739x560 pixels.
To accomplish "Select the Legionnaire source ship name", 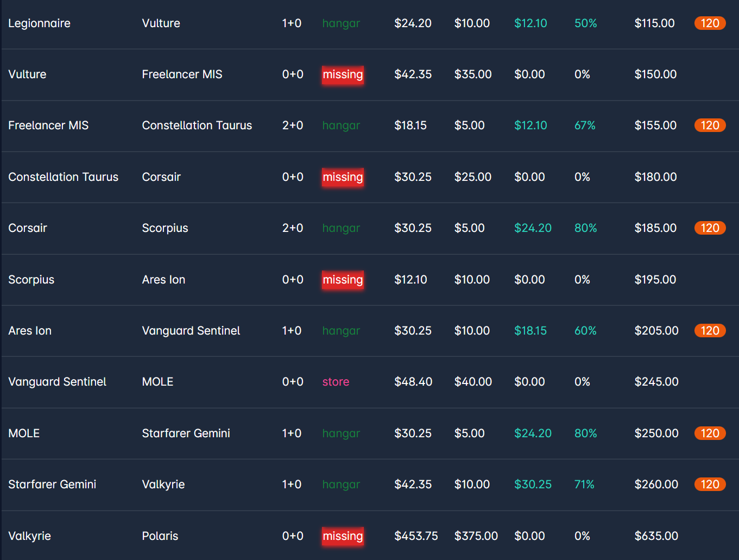I will [x=39, y=23].
